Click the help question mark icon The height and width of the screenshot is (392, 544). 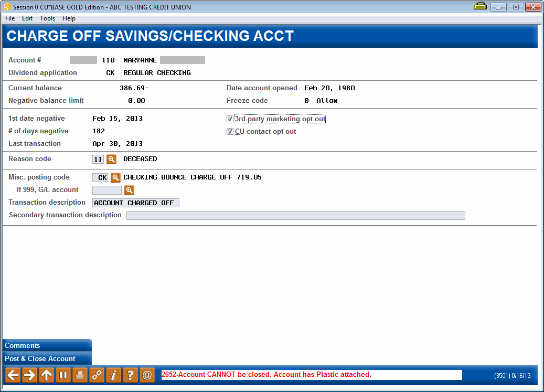click(130, 375)
